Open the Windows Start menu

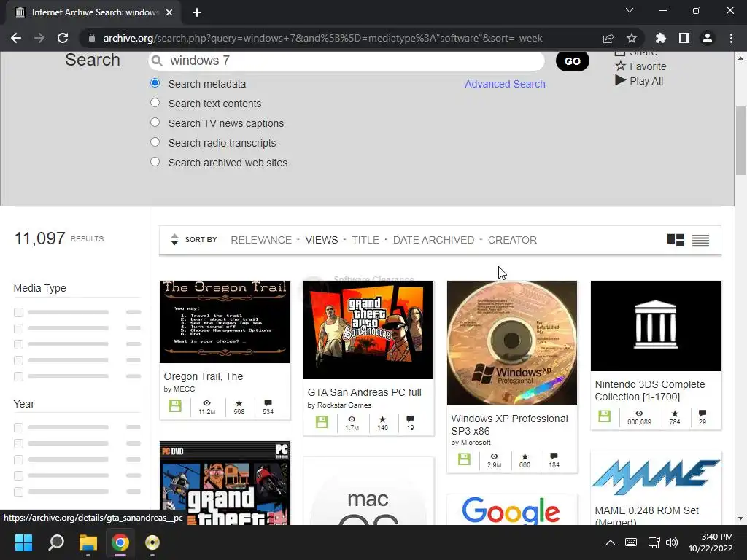(x=23, y=542)
